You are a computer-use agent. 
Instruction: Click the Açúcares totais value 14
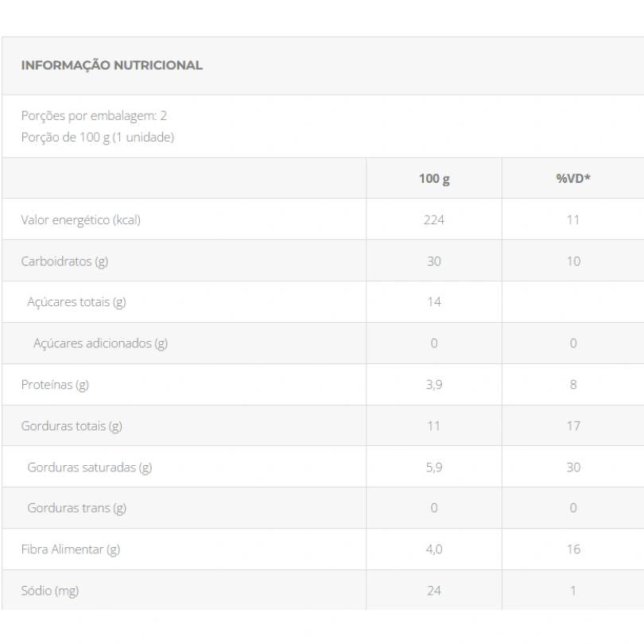(x=434, y=302)
